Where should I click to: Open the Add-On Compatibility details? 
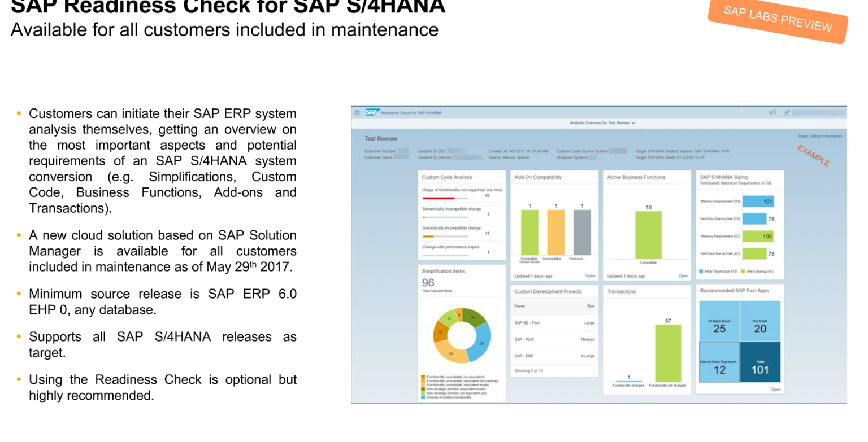click(x=590, y=275)
